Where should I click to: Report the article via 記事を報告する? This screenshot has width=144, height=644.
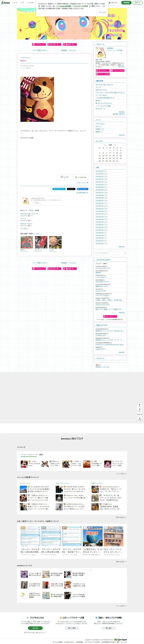tap(82, 193)
